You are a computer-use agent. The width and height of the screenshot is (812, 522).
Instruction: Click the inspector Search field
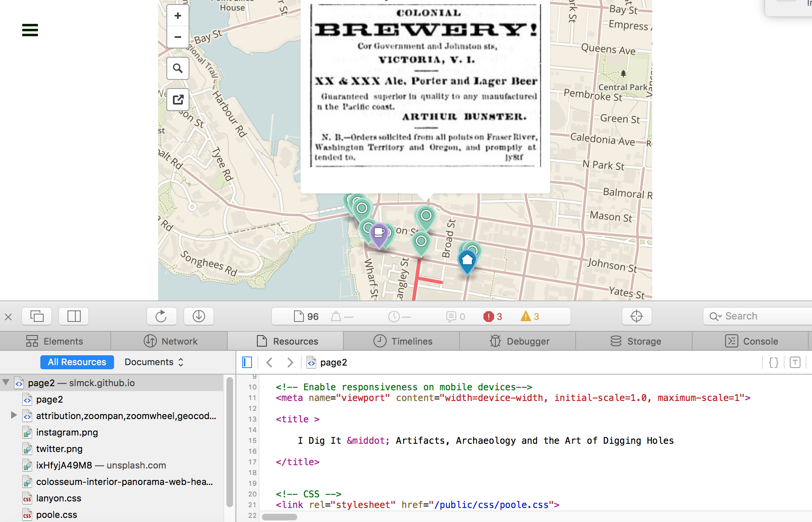coord(758,316)
